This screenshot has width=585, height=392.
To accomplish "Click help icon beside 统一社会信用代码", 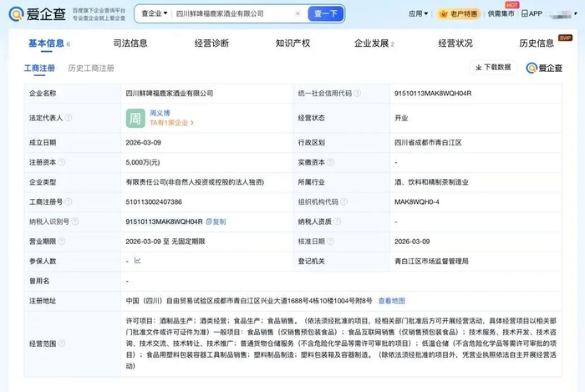I will pos(357,94).
